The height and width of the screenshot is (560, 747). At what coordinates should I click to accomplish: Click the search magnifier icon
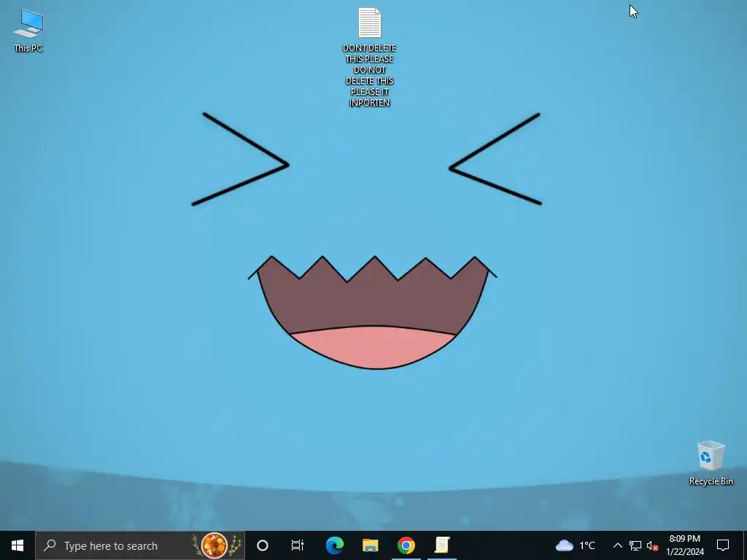tap(50, 545)
